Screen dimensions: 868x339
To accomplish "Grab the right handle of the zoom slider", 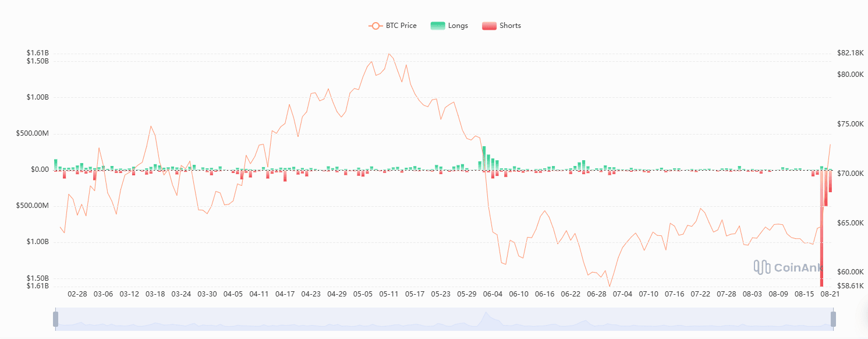I will tap(833, 319).
